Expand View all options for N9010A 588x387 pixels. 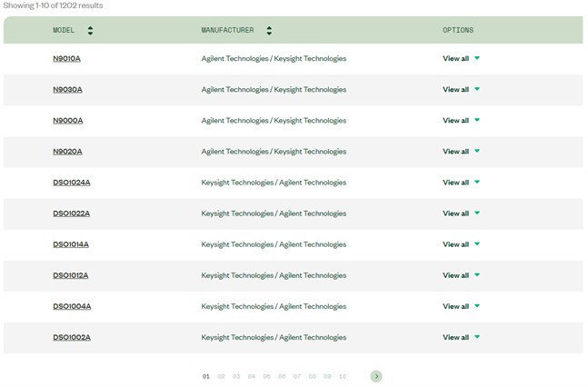(461, 59)
